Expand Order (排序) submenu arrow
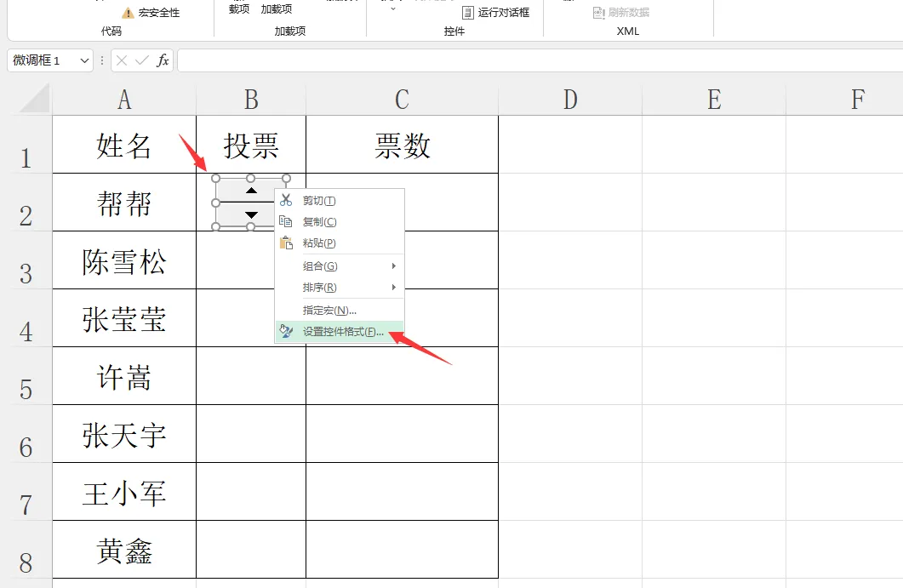 tap(394, 288)
